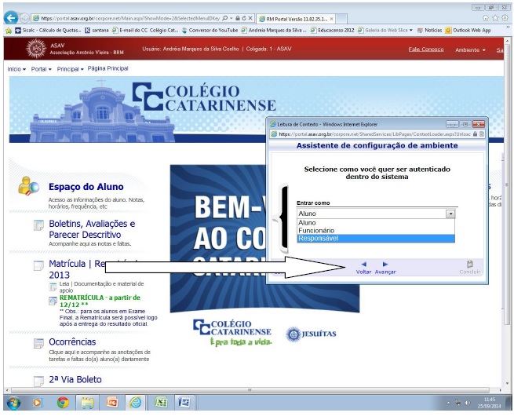Open the Ocorrências link

[x=72, y=342]
